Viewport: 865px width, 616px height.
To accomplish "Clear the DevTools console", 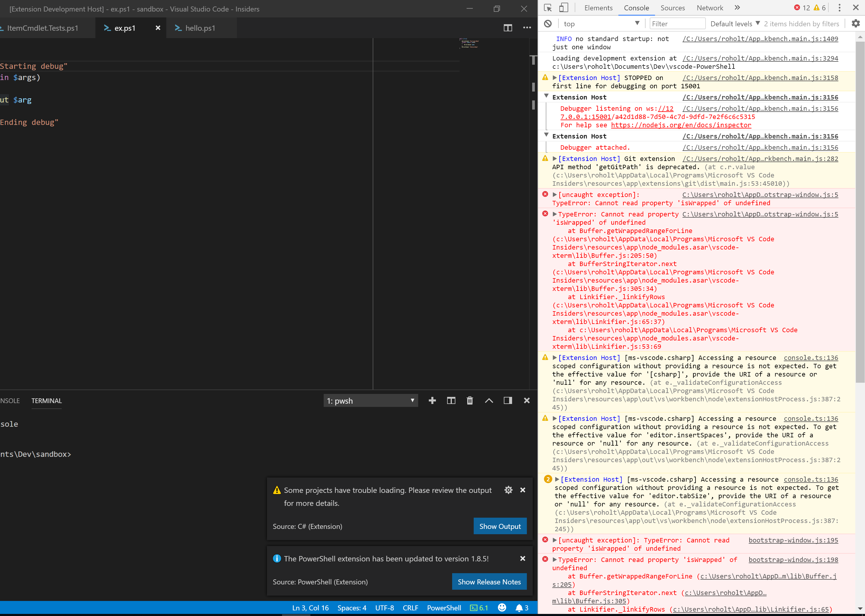I will [548, 23].
